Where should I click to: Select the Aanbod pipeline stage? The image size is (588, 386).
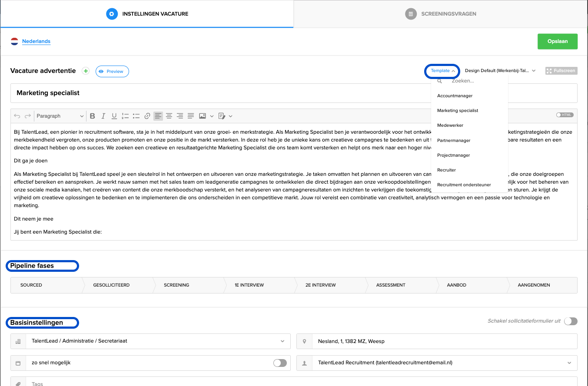pyautogui.click(x=472, y=285)
